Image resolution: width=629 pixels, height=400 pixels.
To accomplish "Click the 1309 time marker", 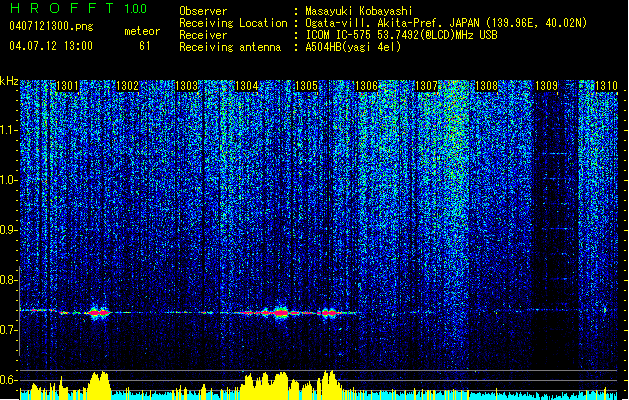I will pyautogui.click(x=546, y=86).
